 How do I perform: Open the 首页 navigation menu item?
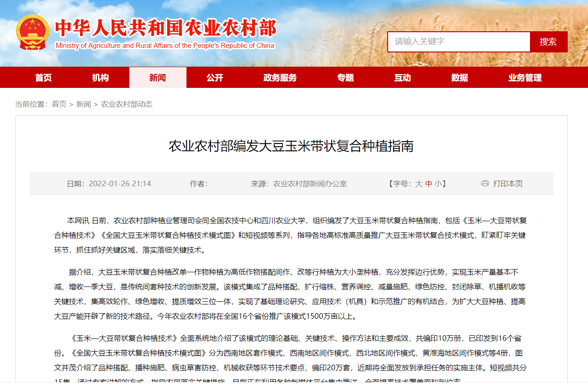[43, 78]
